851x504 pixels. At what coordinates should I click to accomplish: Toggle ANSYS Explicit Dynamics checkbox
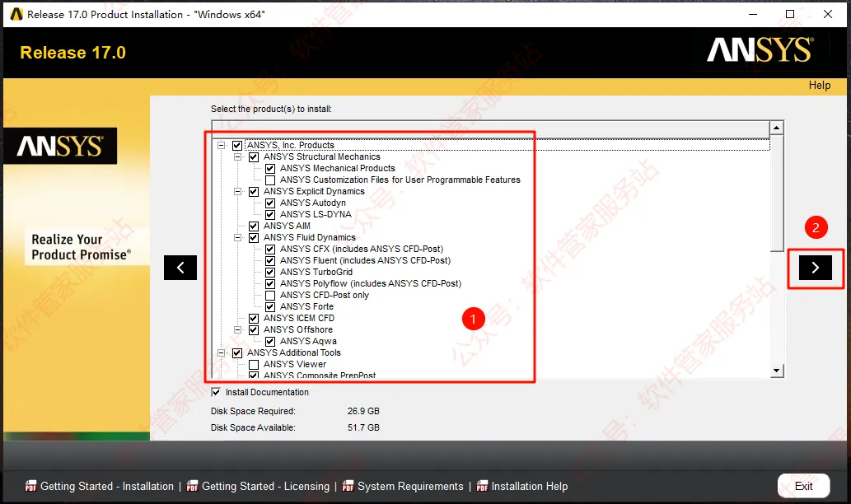coord(254,192)
